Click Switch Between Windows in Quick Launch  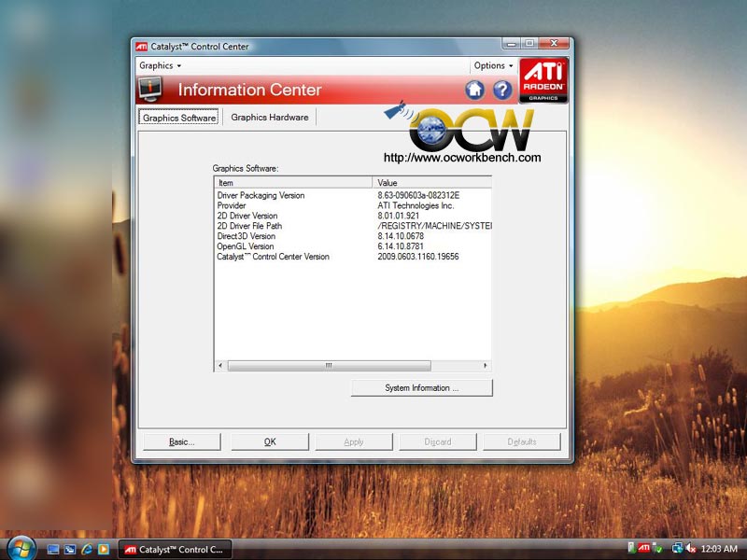coord(70,549)
